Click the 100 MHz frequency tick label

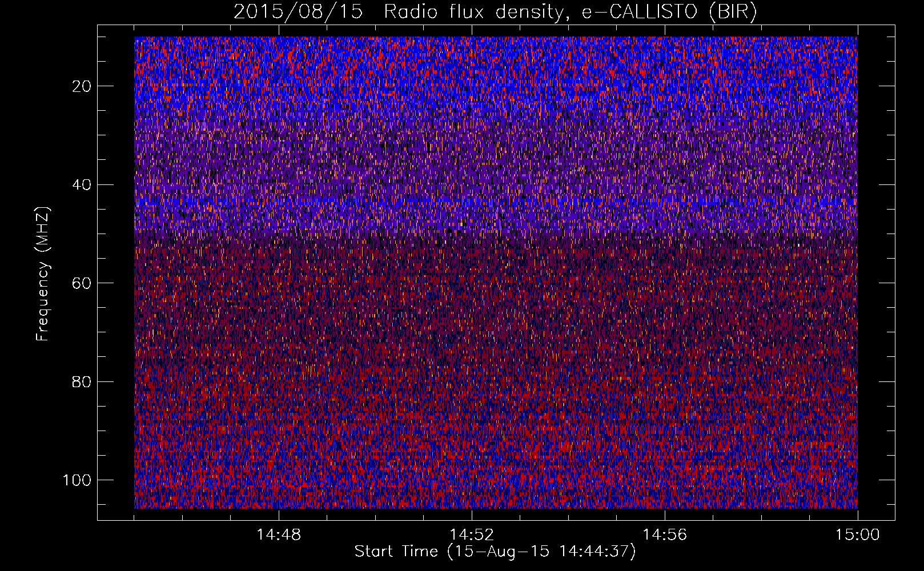pos(77,480)
